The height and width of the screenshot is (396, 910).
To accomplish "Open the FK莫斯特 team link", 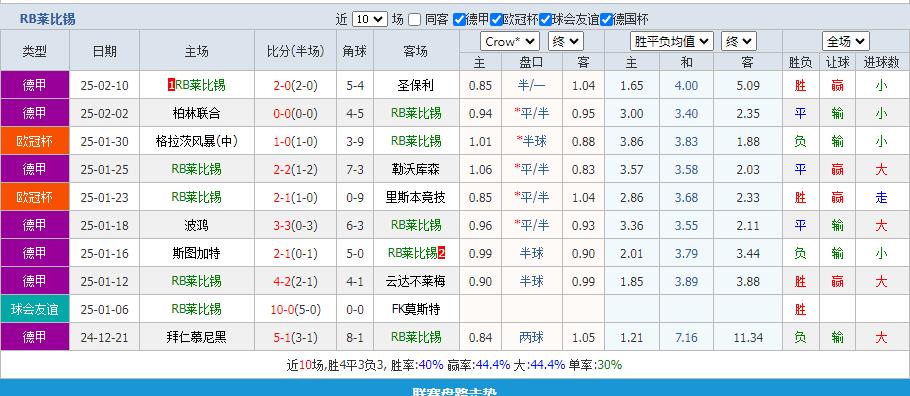I will coord(416,309).
